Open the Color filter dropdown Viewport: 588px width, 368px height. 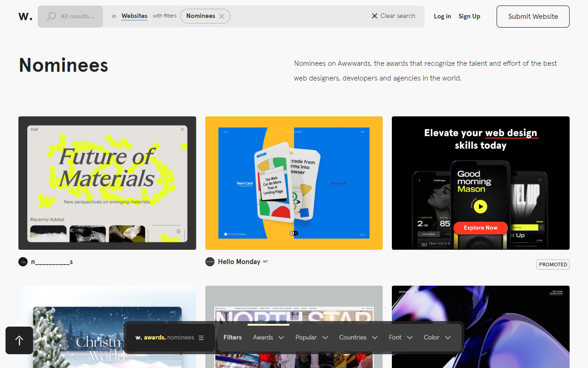coord(437,337)
